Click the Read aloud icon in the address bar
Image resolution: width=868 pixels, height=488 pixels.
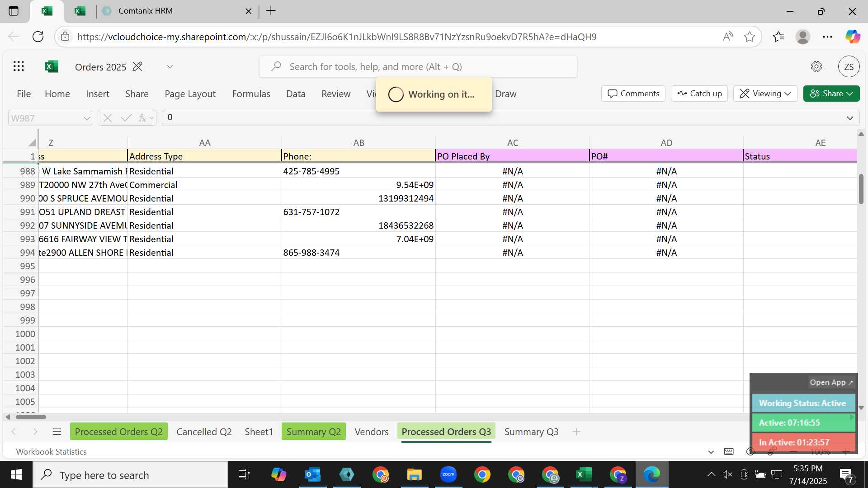click(727, 37)
